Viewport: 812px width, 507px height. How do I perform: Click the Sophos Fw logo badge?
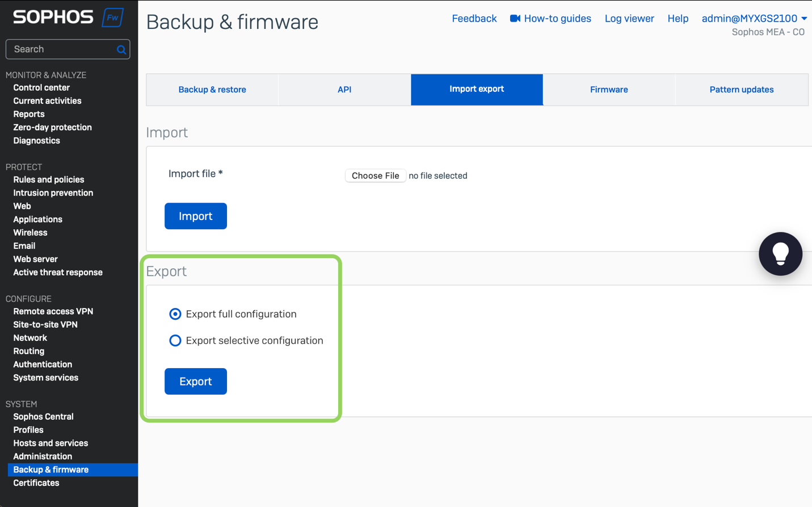(112, 18)
